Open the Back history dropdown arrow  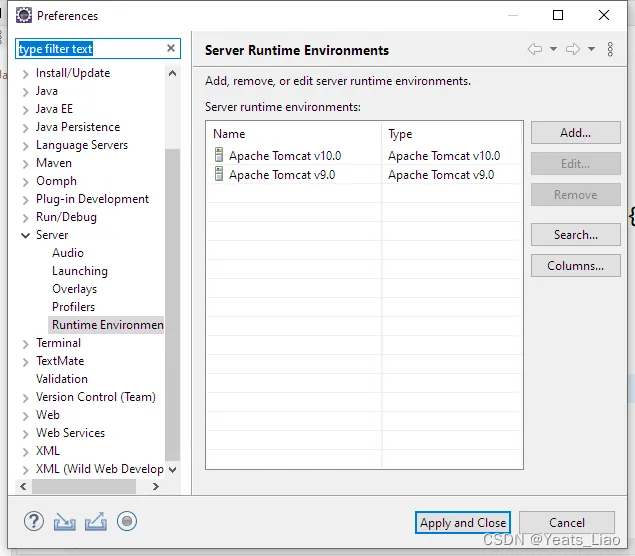(553, 49)
